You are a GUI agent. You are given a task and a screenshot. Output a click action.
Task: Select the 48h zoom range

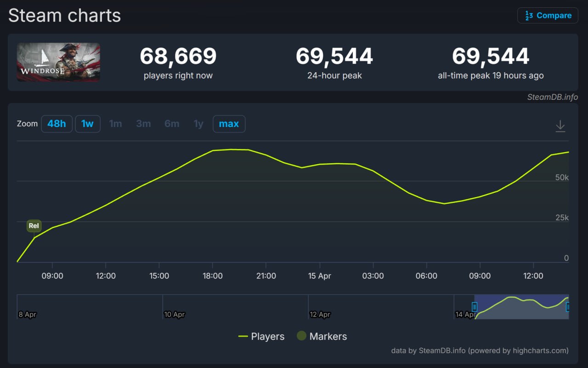pos(57,124)
